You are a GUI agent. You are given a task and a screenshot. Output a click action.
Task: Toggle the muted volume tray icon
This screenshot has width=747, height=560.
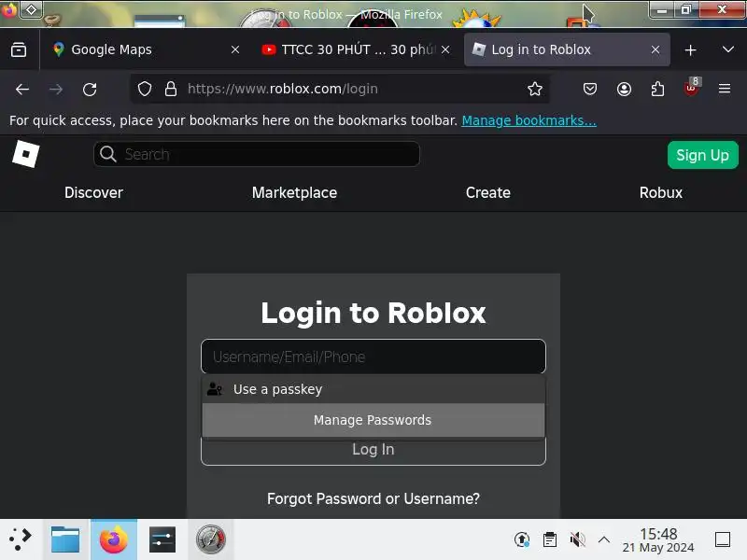(x=577, y=539)
